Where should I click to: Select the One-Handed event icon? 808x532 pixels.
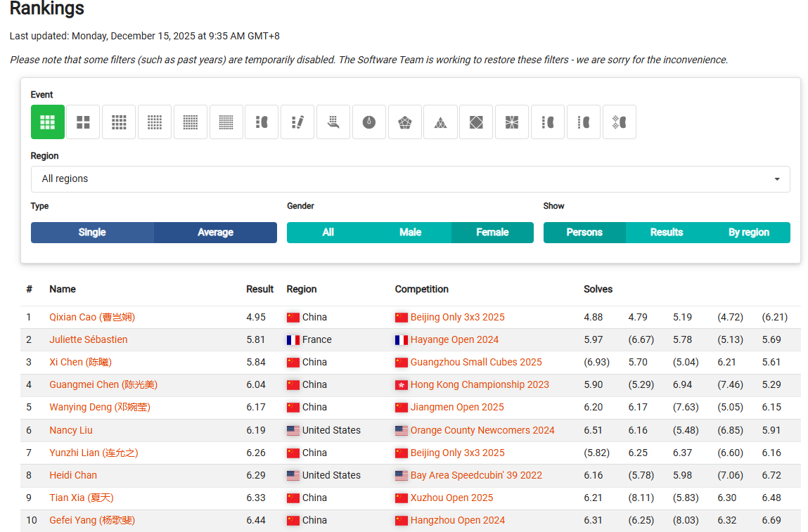(x=333, y=122)
